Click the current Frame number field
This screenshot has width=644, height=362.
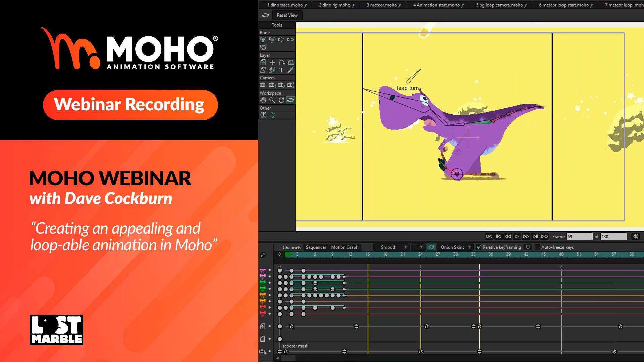(x=579, y=236)
